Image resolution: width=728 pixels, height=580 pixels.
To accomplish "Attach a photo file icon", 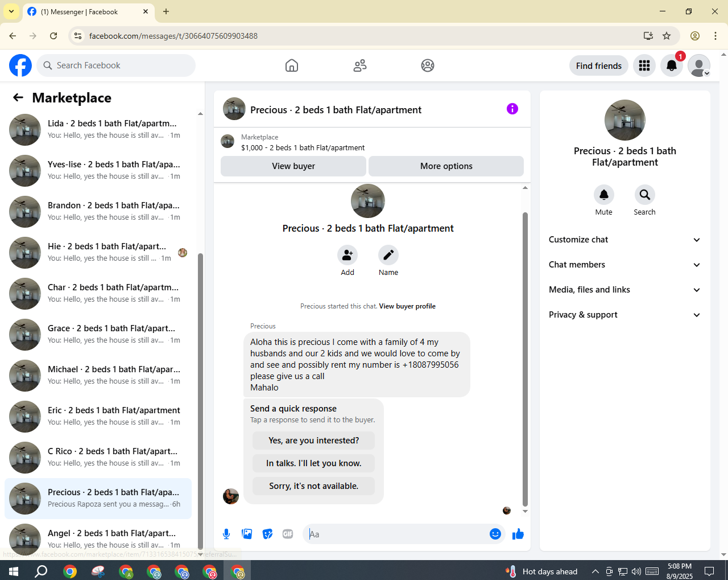I will click(247, 534).
